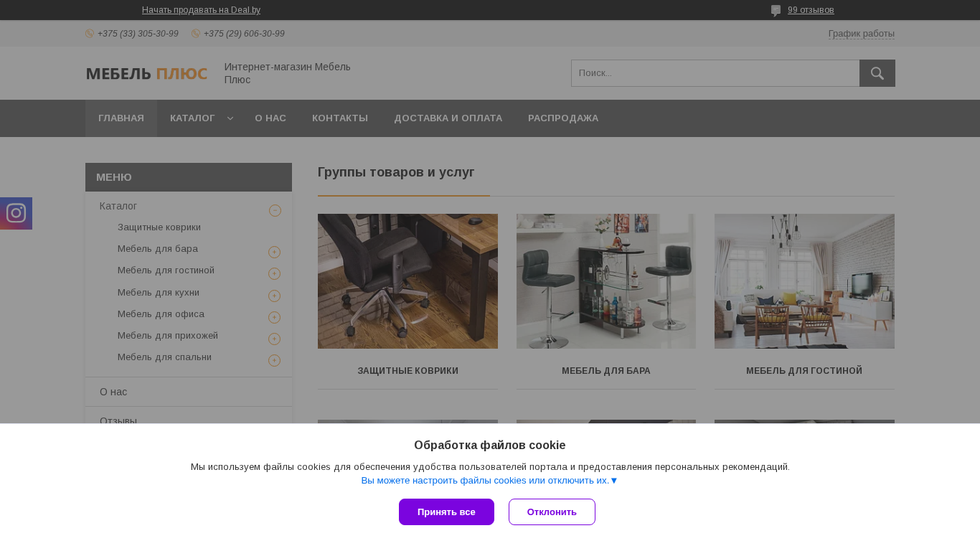The image size is (980, 551).
Task: Select Защитные коврики in sidebar menu
Action: tap(159, 227)
